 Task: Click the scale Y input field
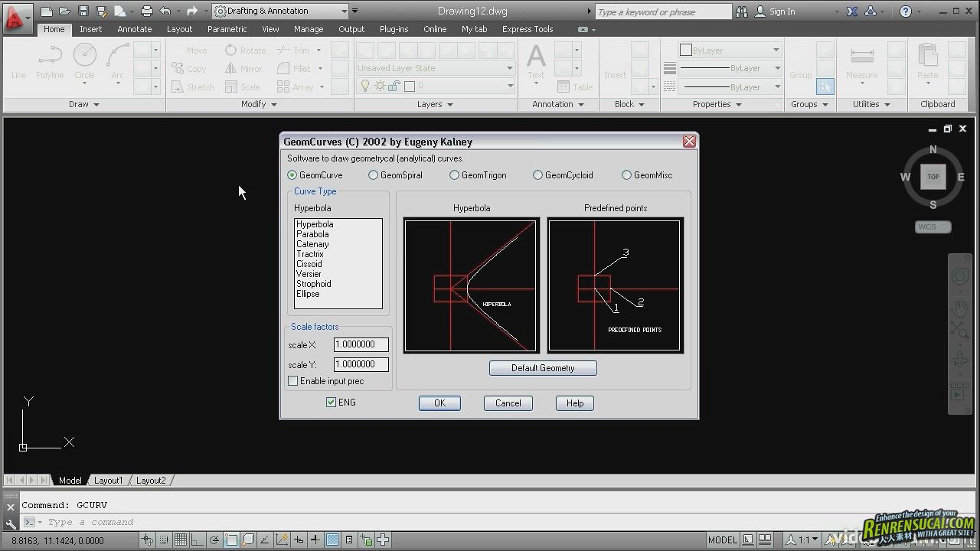pos(361,364)
